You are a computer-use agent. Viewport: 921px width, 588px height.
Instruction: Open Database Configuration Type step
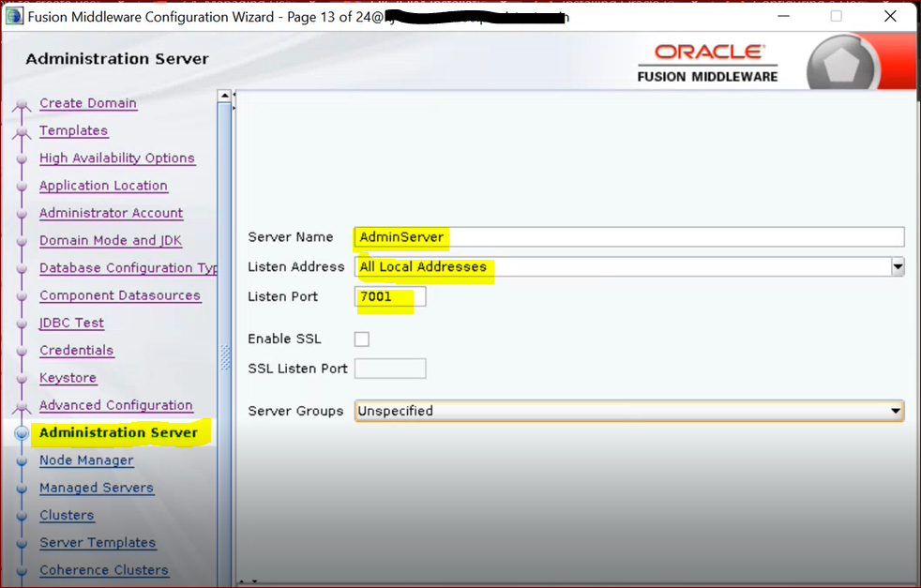(128, 268)
